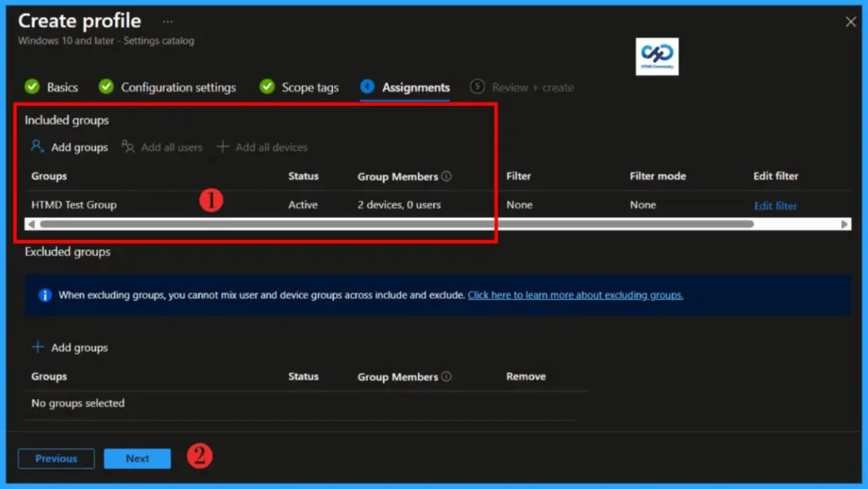868x489 pixels.
Task: Click the person icon beside included Add groups
Action: pyautogui.click(x=37, y=147)
